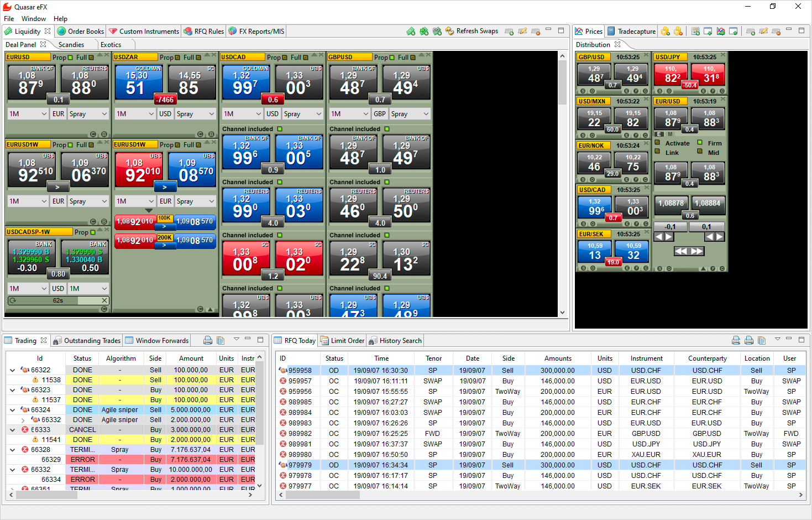Click the double-right fast-forward arrow in EUR/USD tile
812x520 pixels.
point(697,251)
